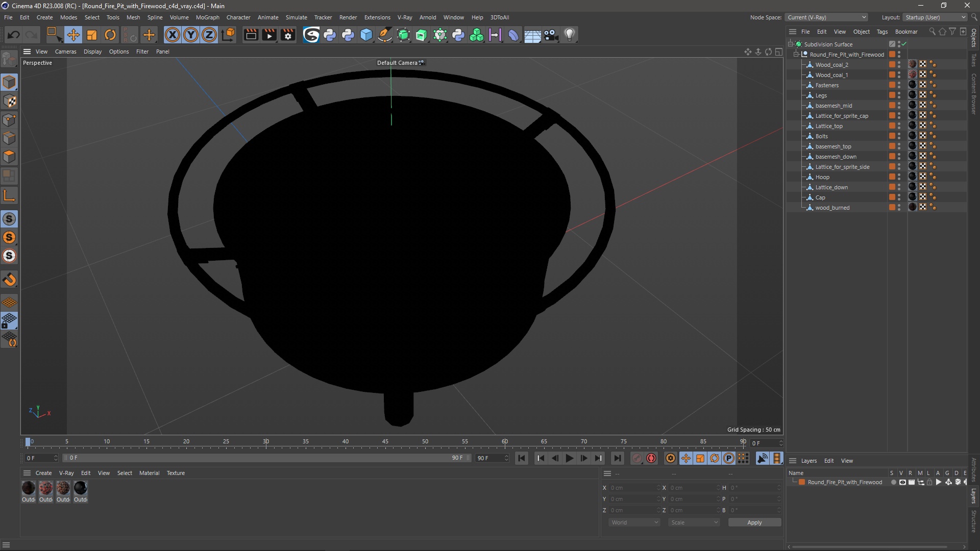Image resolution: width=980 pixels, height=551 pixels.
Task: Toggle X axis lock
Action: (173, 35)
